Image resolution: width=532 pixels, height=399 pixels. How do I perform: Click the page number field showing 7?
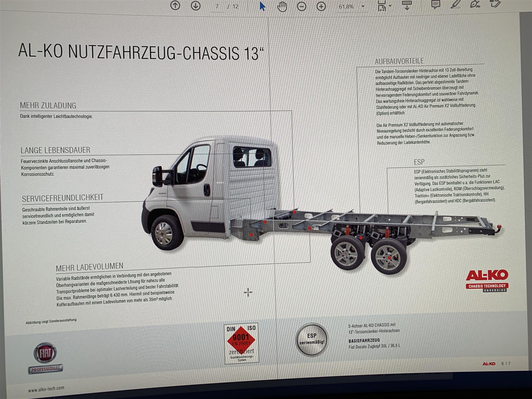(x=217, y=7)
